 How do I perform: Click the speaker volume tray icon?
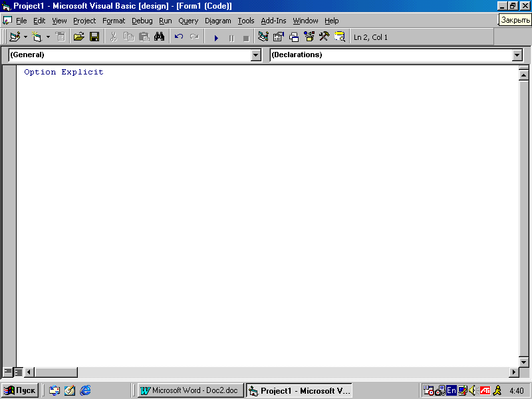tap(473, 390)
